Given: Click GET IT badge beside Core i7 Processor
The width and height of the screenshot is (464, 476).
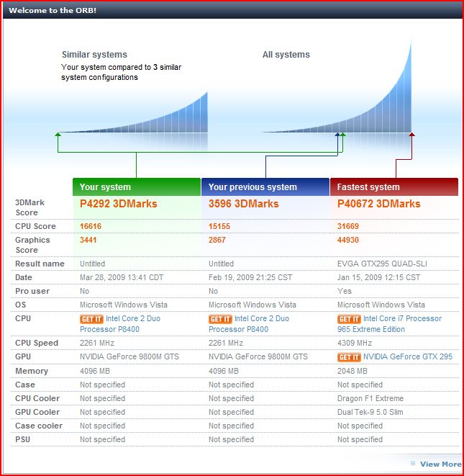Looking at the screenshot, I should tap(349, 319).
